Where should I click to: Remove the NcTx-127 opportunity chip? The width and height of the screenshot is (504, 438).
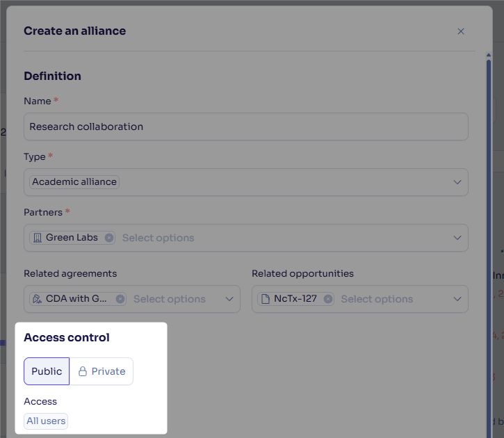coord(328,299)
